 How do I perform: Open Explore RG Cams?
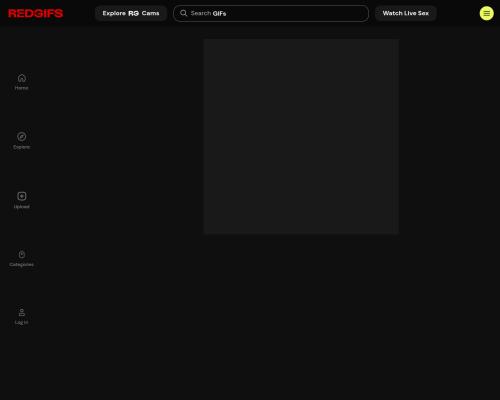click(131, 13)
